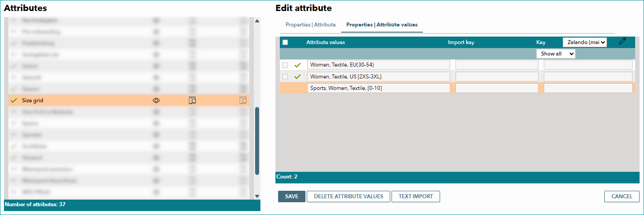The width and height of the screenshot is (644, 215).
Task: Switch to Properties | Attribute tab
Action: point(311,25)
